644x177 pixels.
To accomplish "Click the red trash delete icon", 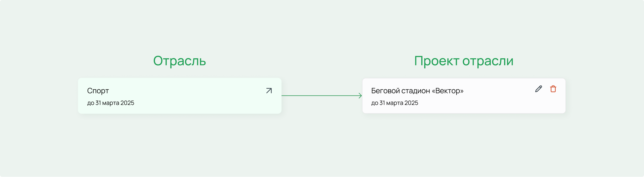I will click(553, 89).
